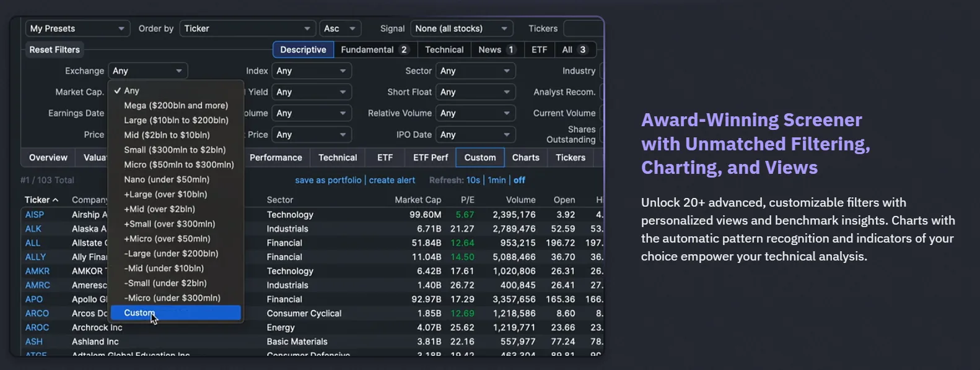Open the Performance view tab
980x370 pixels.
(x=276, y=158)
